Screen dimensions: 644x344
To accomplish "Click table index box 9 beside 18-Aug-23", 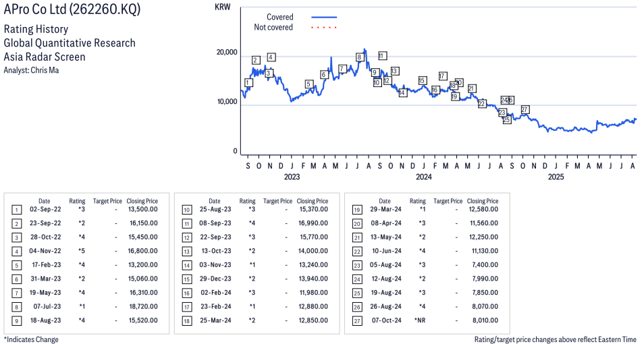I will coord(16,321).
